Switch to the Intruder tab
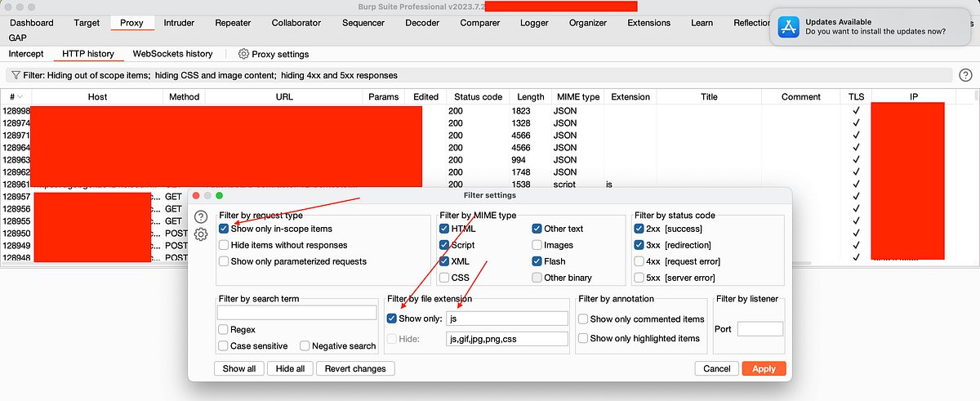The height and width of the screenshot is (401, 980). point(179,23)
